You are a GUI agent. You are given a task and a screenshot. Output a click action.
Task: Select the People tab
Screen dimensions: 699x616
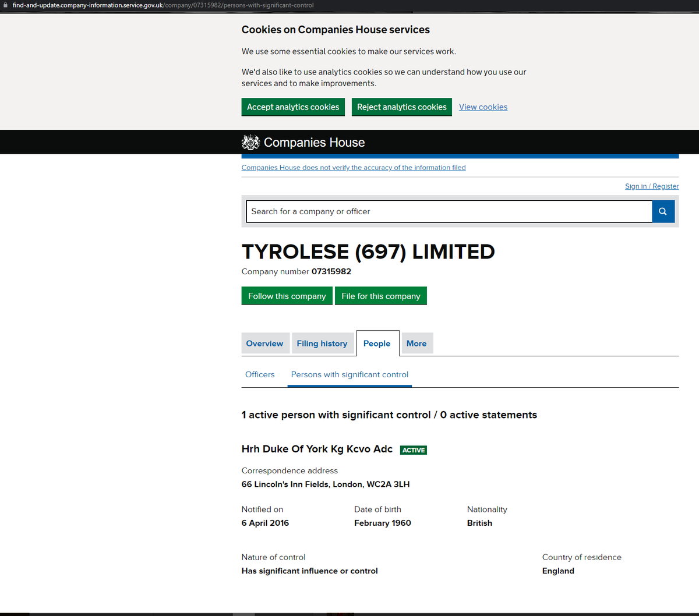click(377, 344)
